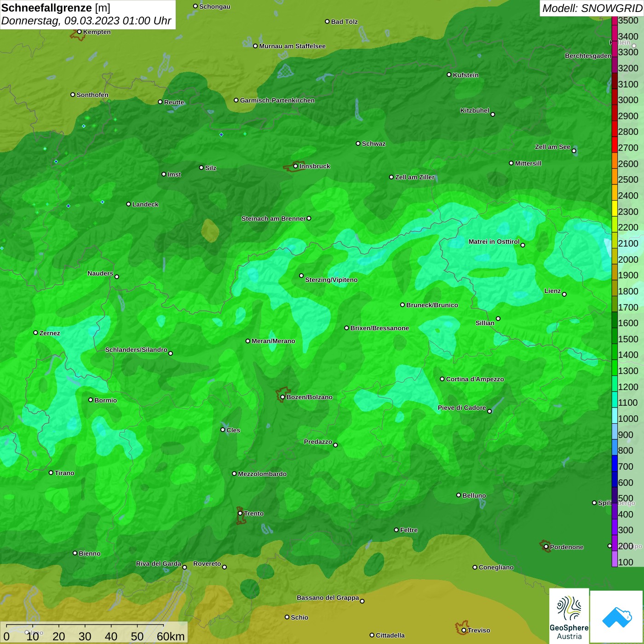Click the Kitzbühel marker dot
Image resolution: width=644 pixels, height=644 pixels.
pos(493,115)
